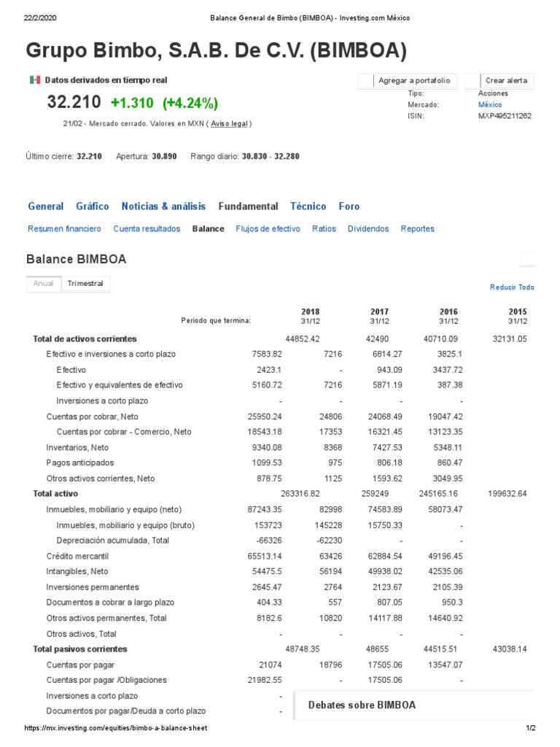
Task: Select the Crédito mercantil row label
Action: click(77, 556)
